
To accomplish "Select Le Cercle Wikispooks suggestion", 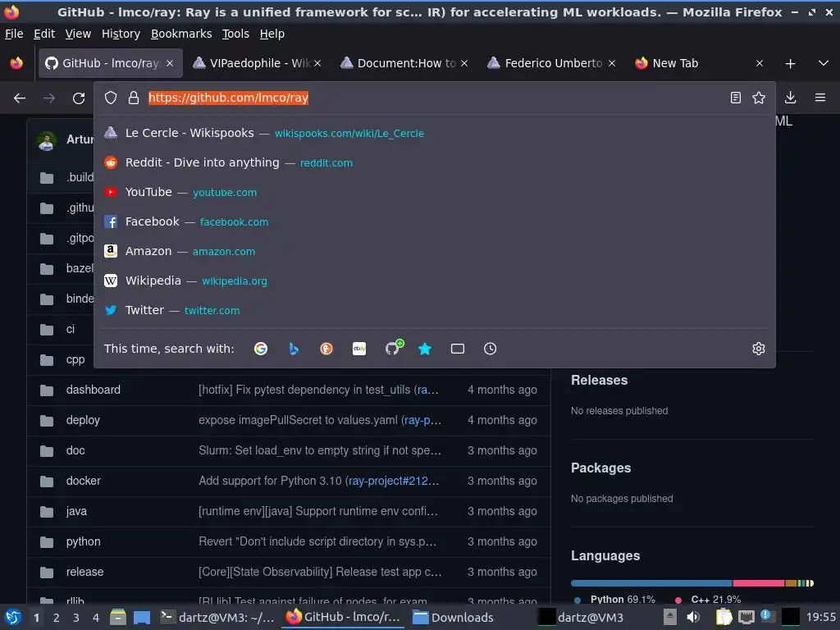I will pyautogui.click(x=435, y=133).
